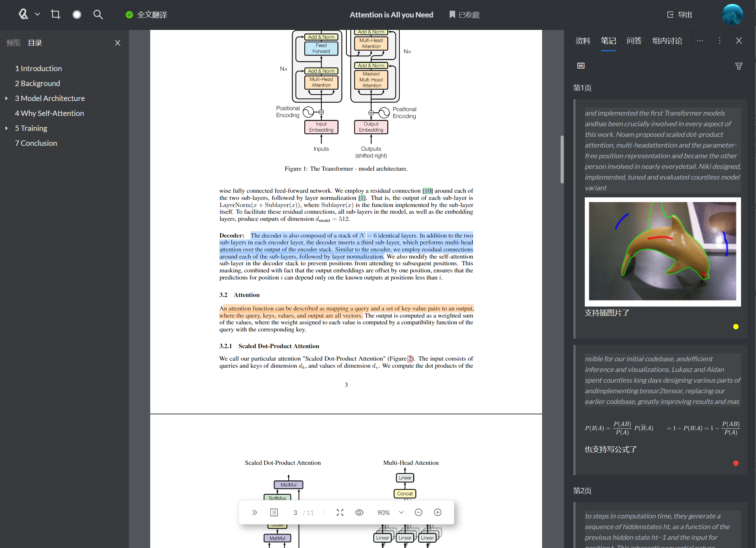Go to 2 Background in outline
The image size is (756, 548).
click(37, 83)
